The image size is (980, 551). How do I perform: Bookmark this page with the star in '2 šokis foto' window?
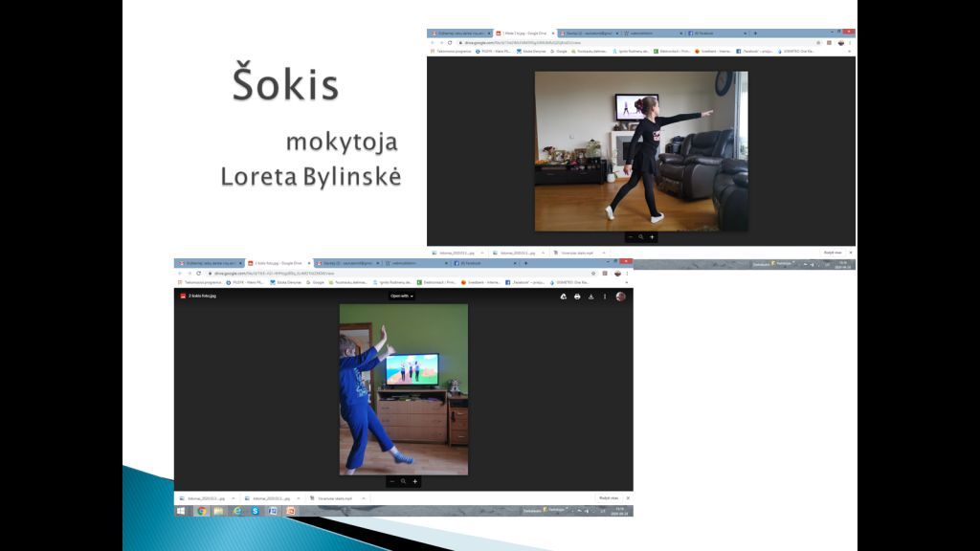[593, 273]
